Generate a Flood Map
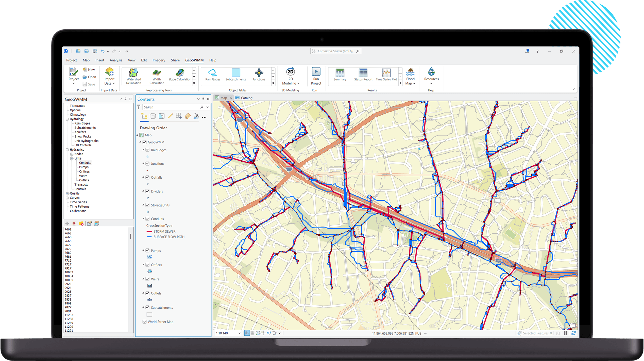The width and height of the screenshot is (644, 361). pyautogui.click(x=410, y=76)
